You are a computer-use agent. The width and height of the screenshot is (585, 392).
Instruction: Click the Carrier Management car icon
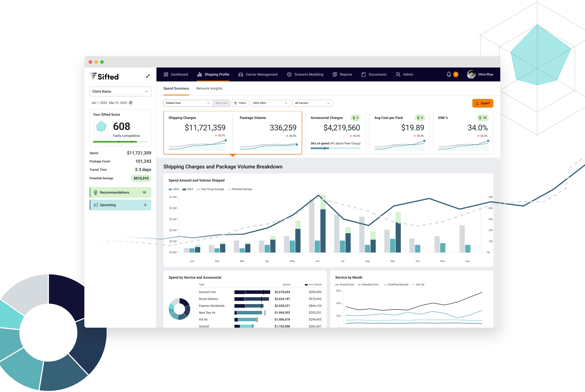241,74
